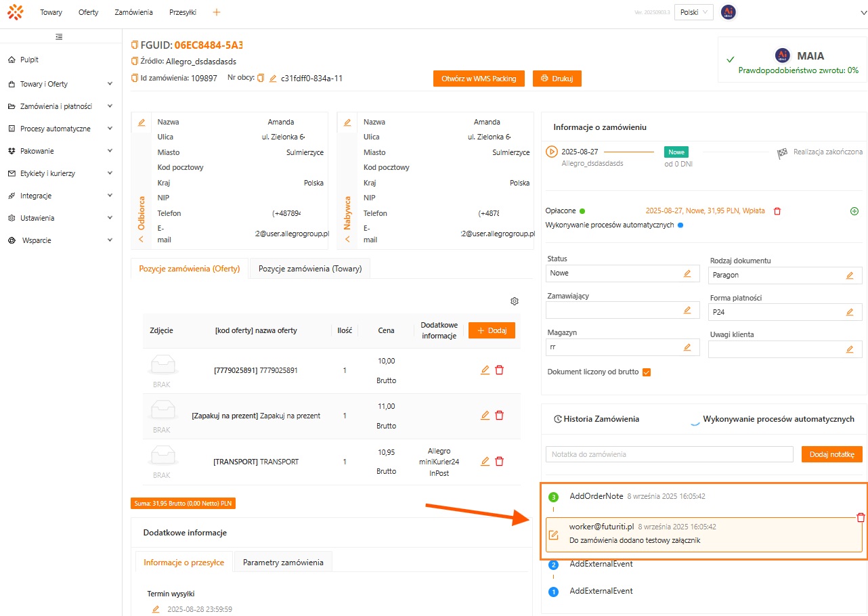
Task: Delete the worker@futuriti.pl note
Action: pos(861,518)
